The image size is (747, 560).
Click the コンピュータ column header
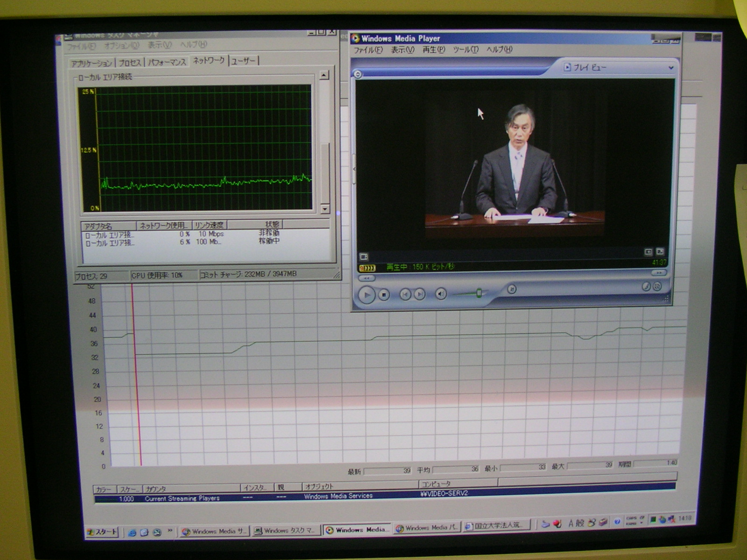pyautogui.click(x=459, y=484)
